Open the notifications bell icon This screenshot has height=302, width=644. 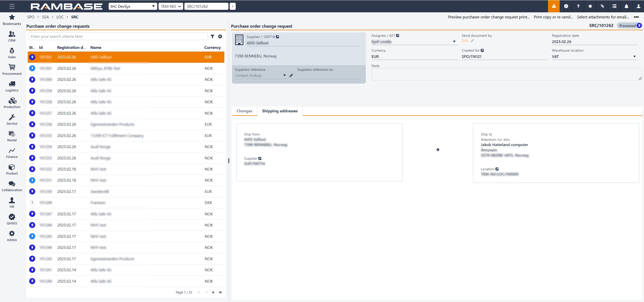[626, 6]
